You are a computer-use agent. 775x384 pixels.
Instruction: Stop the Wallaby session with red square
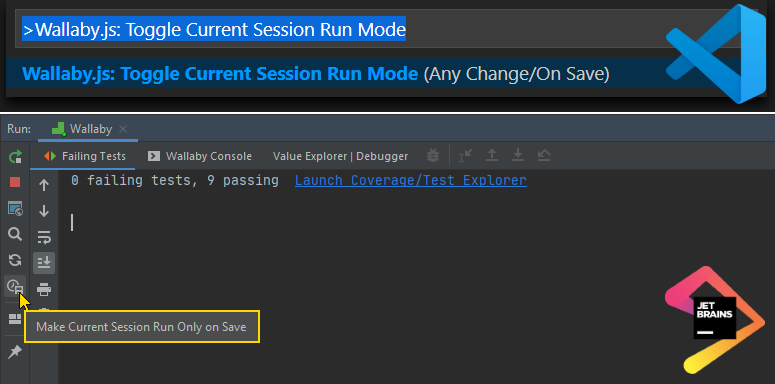coord(15,182)
